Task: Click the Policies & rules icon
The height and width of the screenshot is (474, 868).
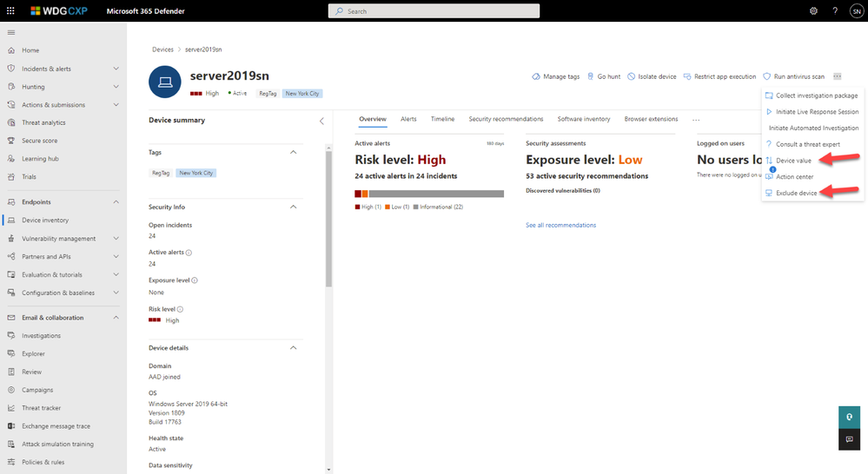Action: [x=11, y=462]
